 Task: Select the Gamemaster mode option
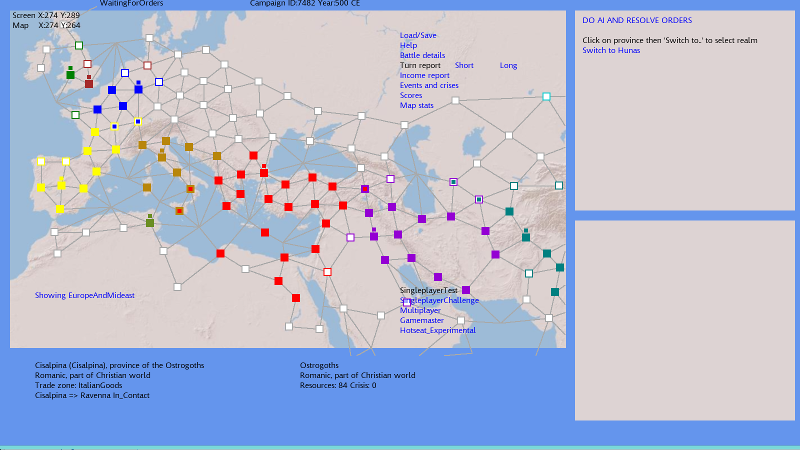click(x=424, y=320)
